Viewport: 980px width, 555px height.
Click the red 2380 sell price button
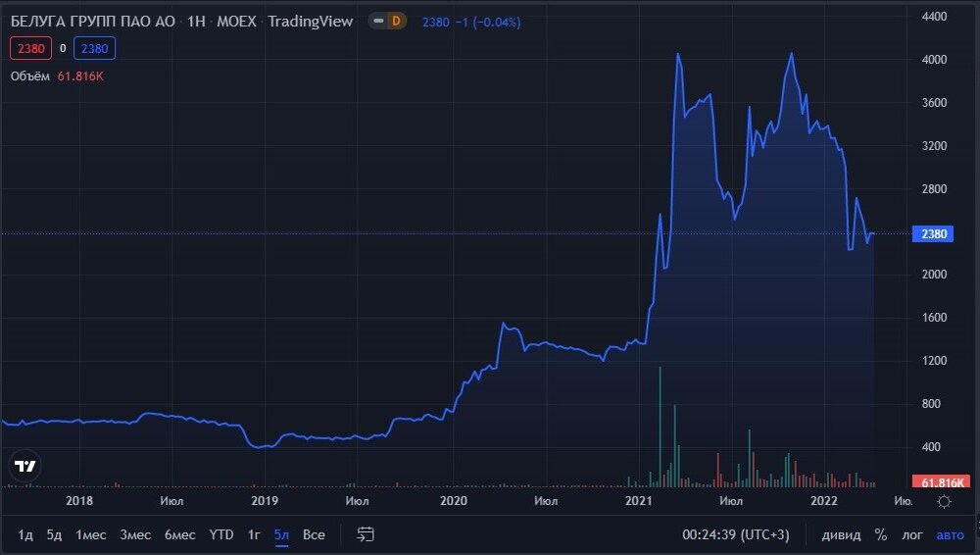tap(30, 48)
